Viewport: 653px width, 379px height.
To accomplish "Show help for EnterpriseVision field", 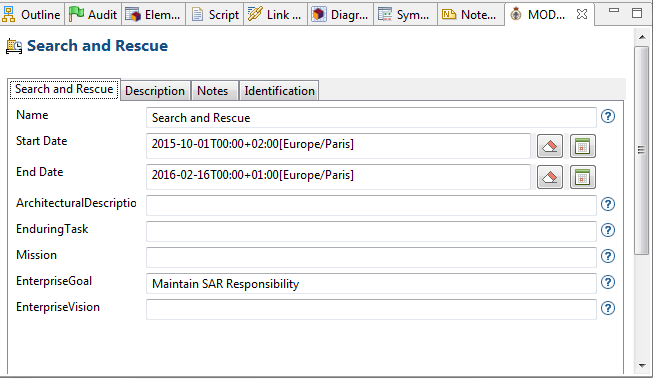I will click(608, 308).
